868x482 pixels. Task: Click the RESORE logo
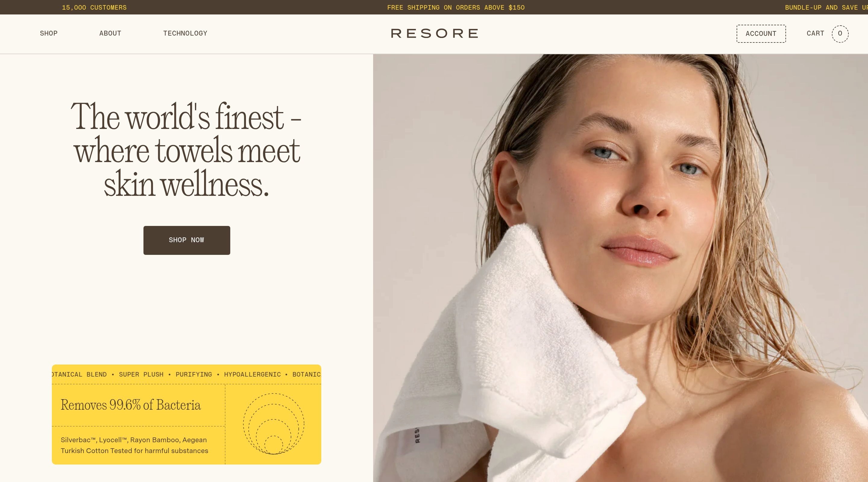click(x=434, y=33)
